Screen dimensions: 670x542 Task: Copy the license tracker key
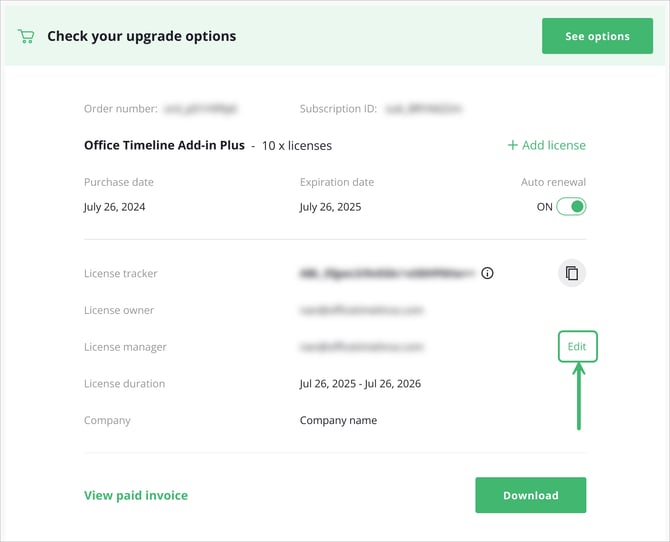571,273
